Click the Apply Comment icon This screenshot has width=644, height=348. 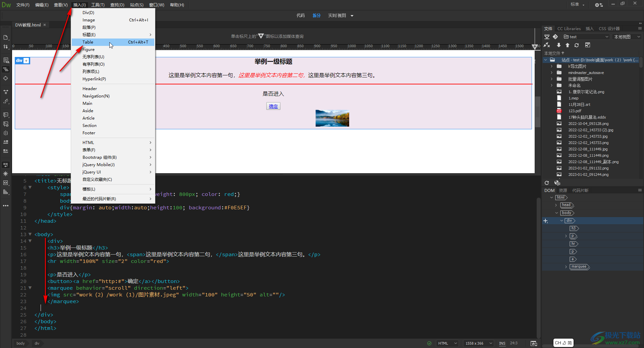[x=6, y=115]
